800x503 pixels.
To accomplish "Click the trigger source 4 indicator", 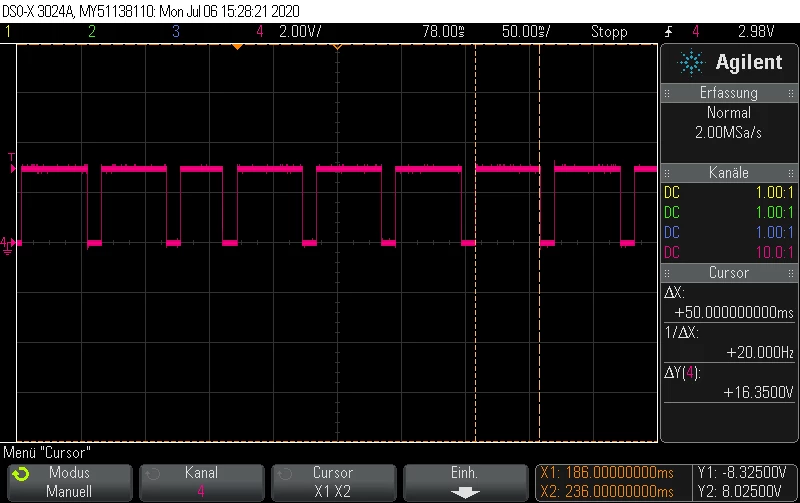I will 696,32.
